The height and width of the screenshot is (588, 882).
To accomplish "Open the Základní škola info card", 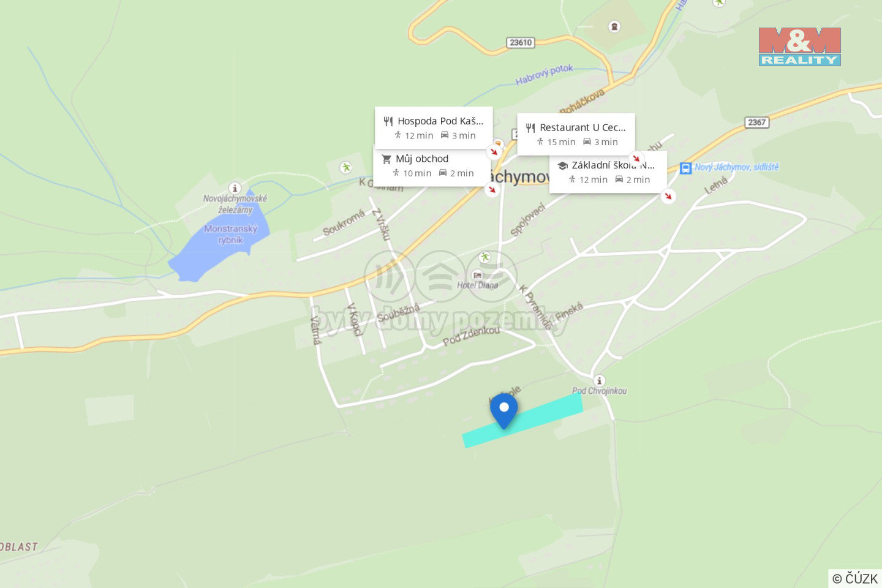I will click(608, 172).
